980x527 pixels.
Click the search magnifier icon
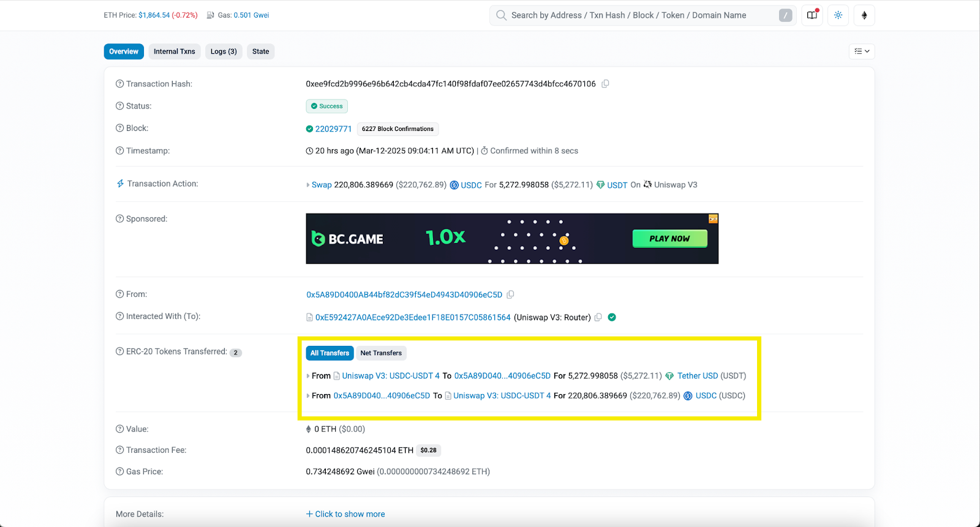pos(501,15)
